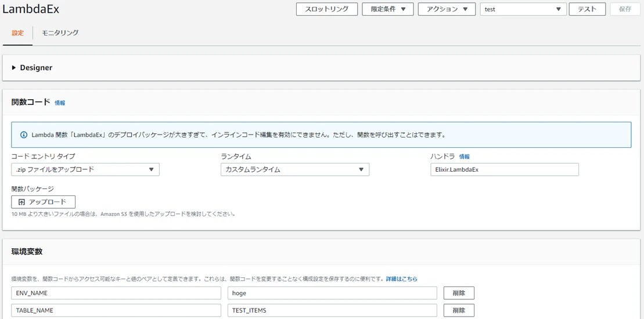Screen dimensions: 644x319
Task: Open the ランタイム dropdown
Action: pyautogui.click(x=295, y=169)
